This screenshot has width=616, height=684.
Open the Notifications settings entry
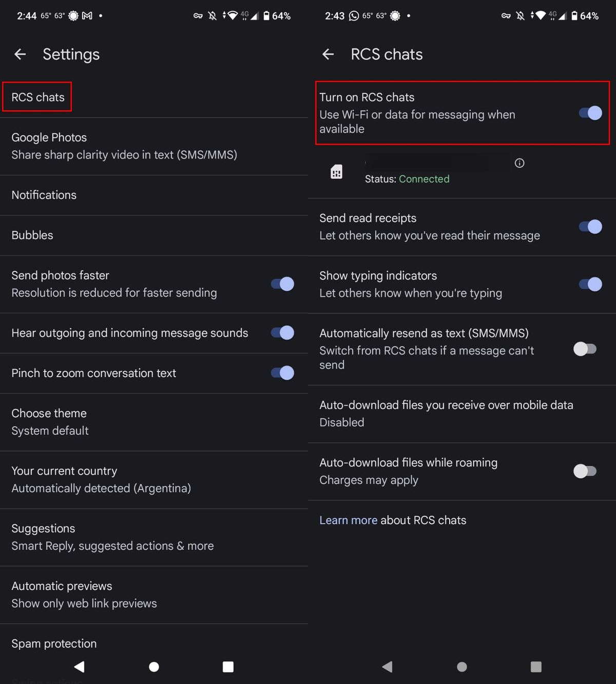(x=44, y=195)
